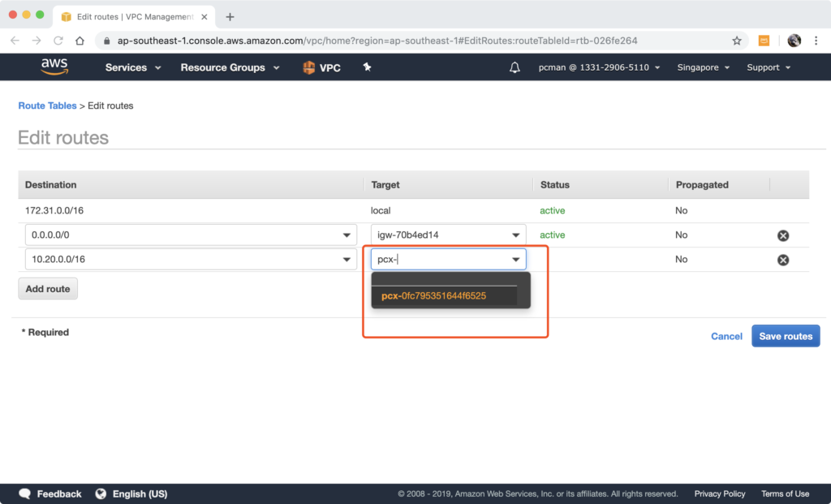The height and width of the screenshot is (504, 831).
Task: Go to browser home page icon
Action: (x=80, y=41)
